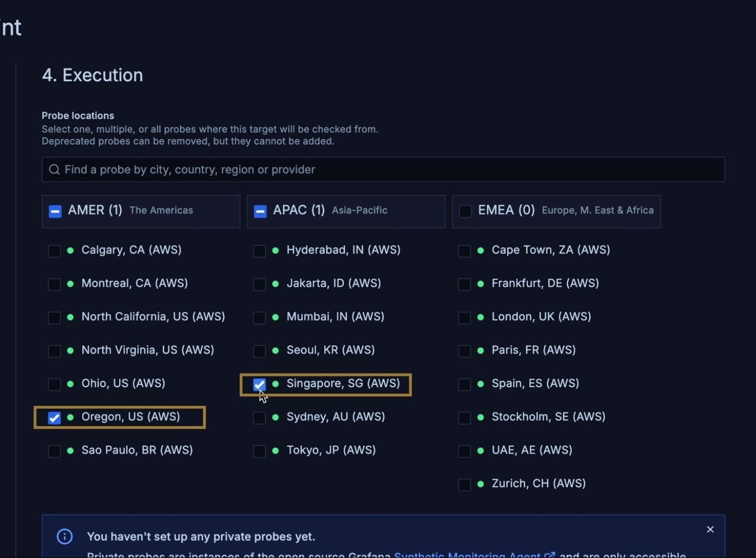Screen dimensions: 756x558
Task: Check the Sao Paulo, BR probe
Action: pyautogui.click(x=55, y=451)
